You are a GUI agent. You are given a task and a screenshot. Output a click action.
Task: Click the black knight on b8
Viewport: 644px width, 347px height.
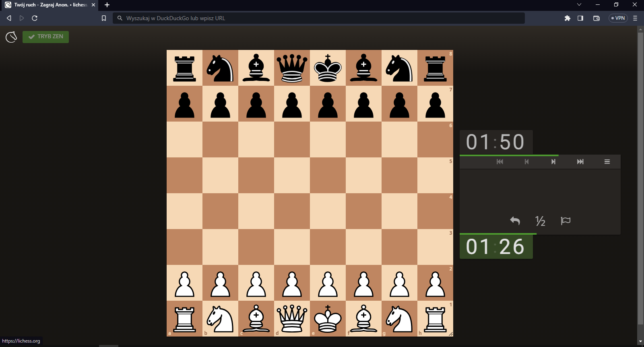point(220,68)
